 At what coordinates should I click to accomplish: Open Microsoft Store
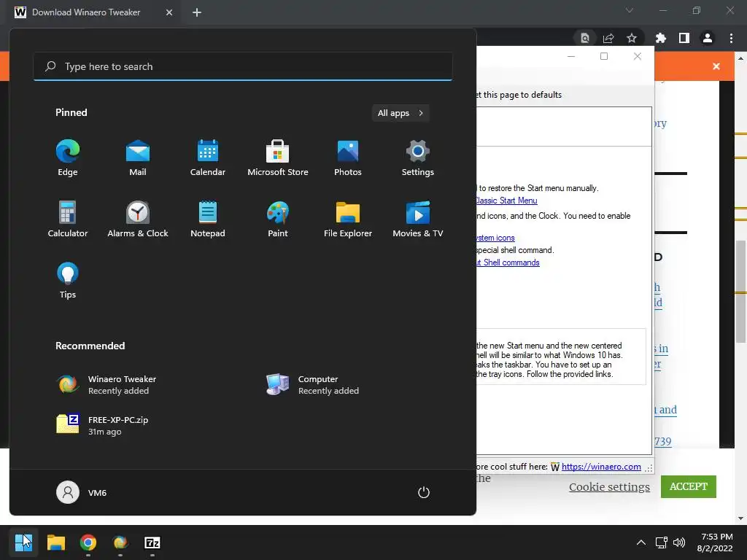[278, 158]
